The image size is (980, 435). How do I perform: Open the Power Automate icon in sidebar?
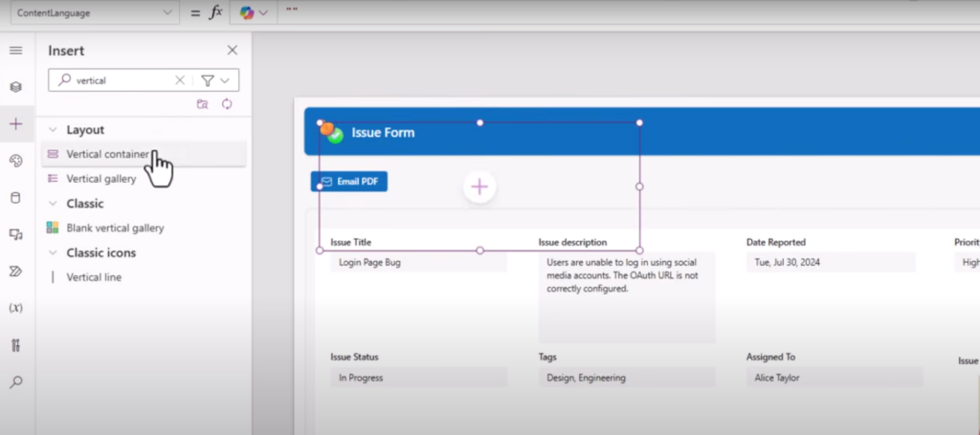15,271
